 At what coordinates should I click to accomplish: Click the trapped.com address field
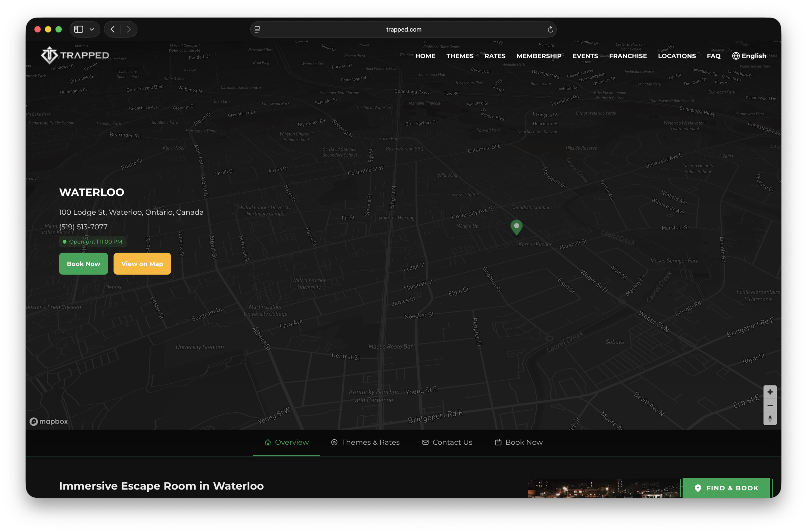click(403, 30)
